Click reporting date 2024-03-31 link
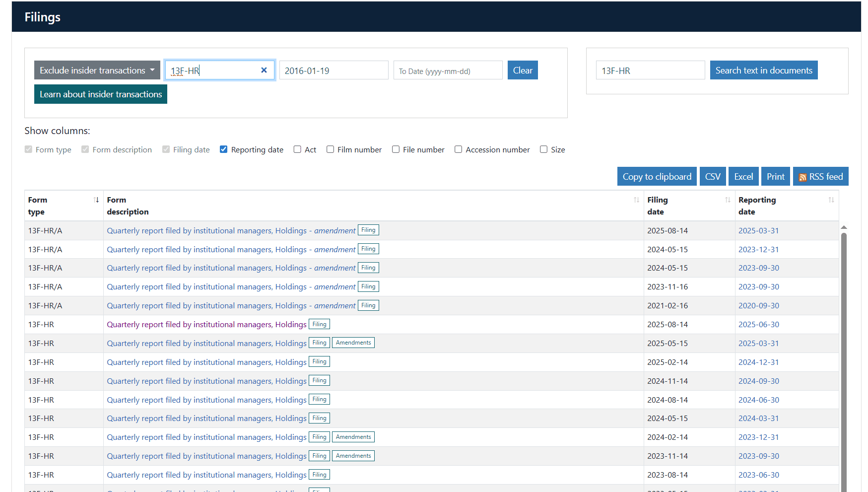The height and width of the screenshot is (492, 868). point(759,418)
